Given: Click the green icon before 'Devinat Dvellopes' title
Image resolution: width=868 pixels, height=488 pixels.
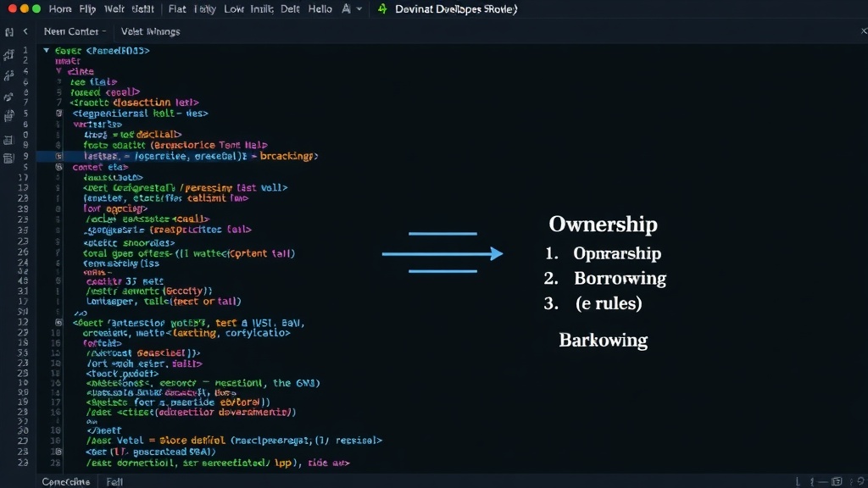Looking at the screenshot, I should coord(382,8).
